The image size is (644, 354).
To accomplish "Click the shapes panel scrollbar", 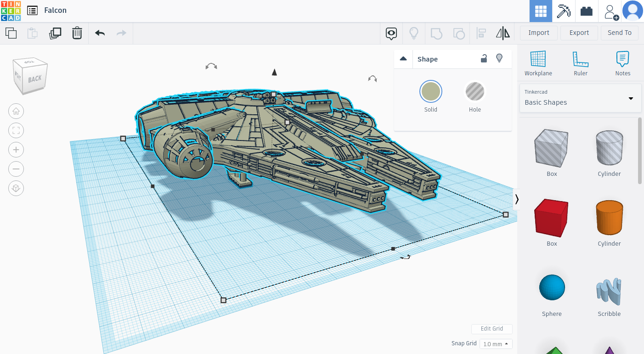I will tap(640, 151).
